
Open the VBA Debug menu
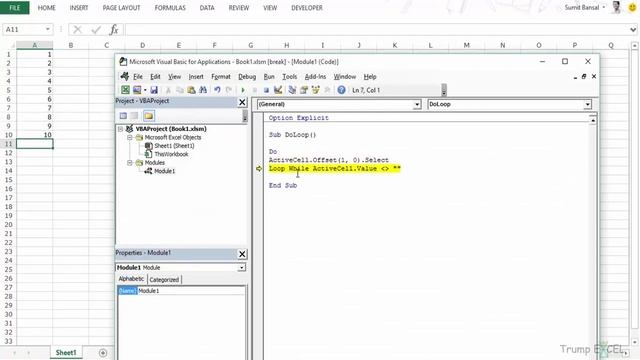247,77
